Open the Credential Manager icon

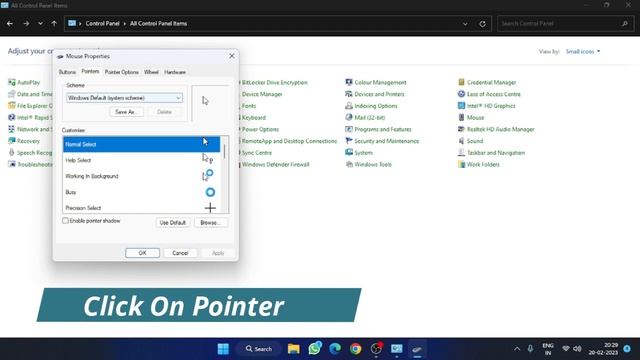click(x=461, y=82)
